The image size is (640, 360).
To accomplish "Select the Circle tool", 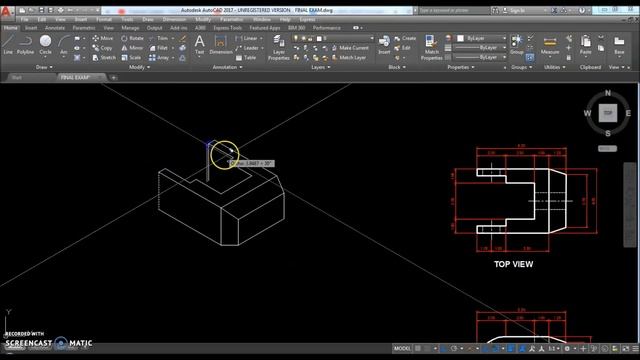I will click(x=45, y=44).
